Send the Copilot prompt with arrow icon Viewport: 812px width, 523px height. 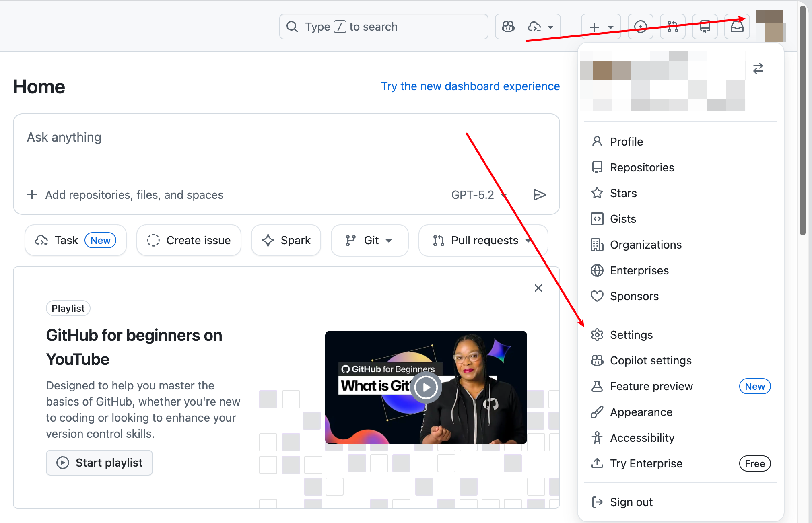tap(540, 195)
